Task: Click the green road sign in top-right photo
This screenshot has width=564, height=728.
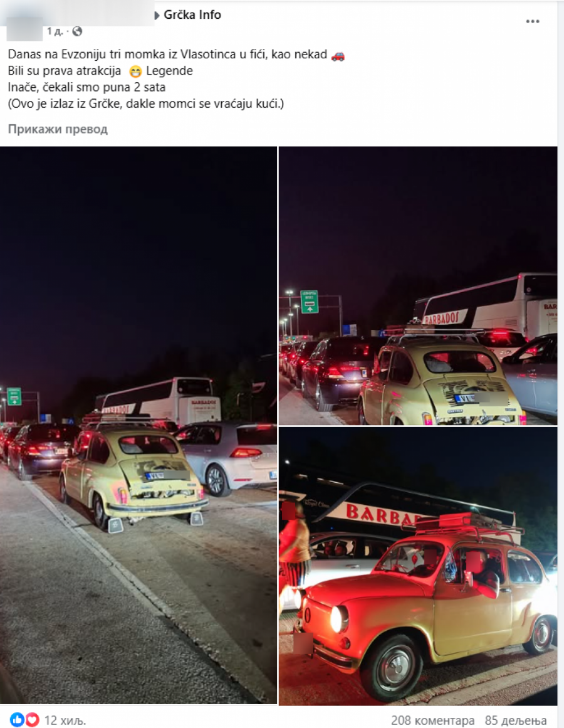Action: (x=310, y=302)
